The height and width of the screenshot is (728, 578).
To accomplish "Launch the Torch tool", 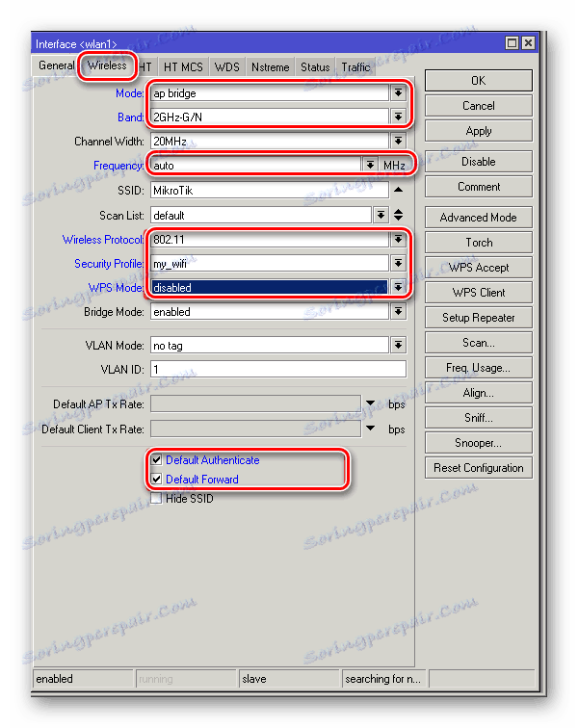I will point(479,243).
